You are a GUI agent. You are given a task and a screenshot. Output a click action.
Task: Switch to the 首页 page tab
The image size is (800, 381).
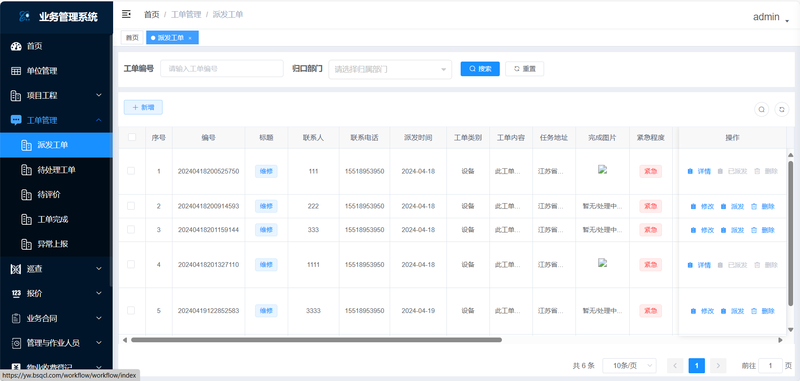[x=132, y=38]
